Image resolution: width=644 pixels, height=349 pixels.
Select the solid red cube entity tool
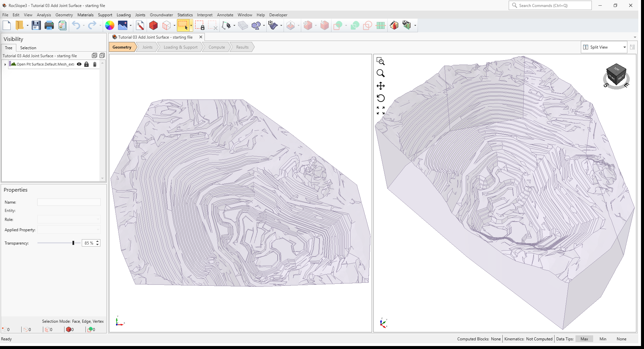point(153,25)
